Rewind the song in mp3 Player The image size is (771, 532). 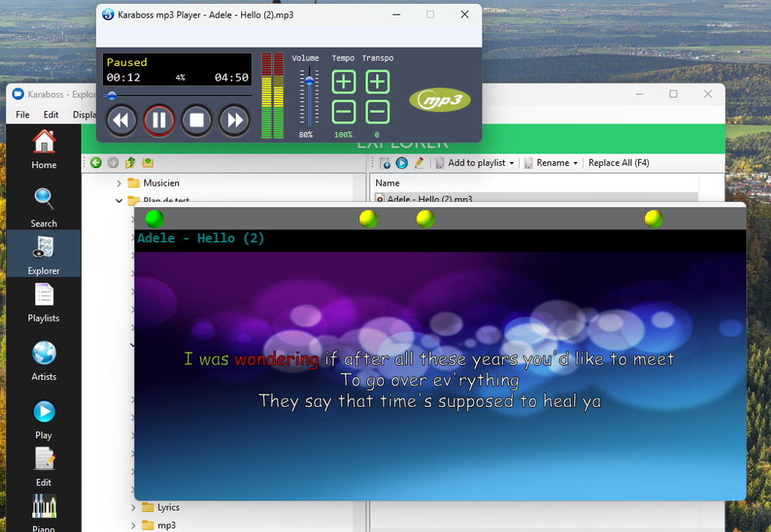tap(121, 120)
